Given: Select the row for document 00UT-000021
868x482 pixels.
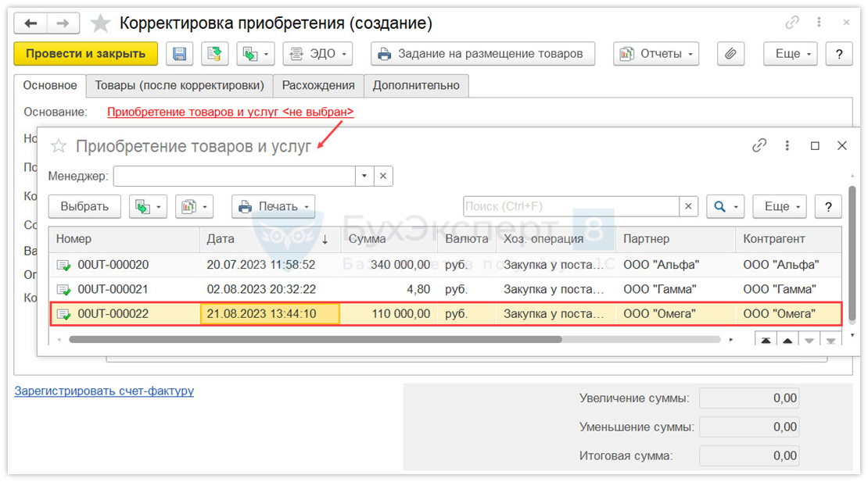Looking at the screenshot, I should tap(113, 289).
